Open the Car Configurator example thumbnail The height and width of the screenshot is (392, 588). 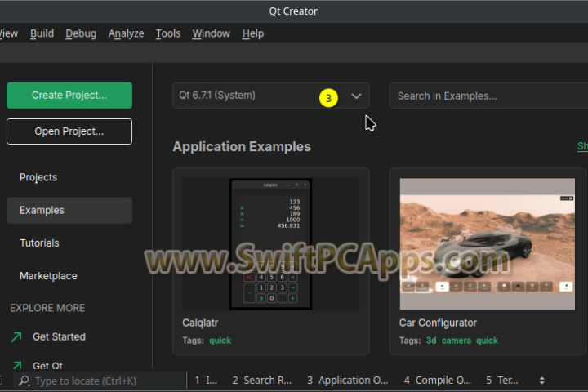tap(487, 244)
